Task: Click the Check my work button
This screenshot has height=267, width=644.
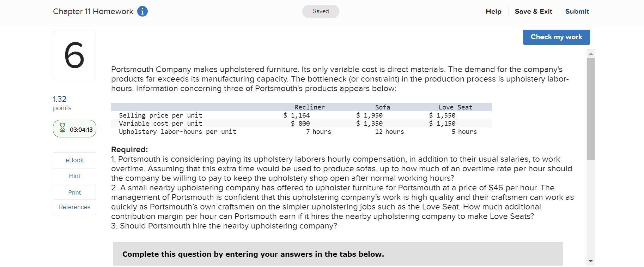Action: [556, 37]
